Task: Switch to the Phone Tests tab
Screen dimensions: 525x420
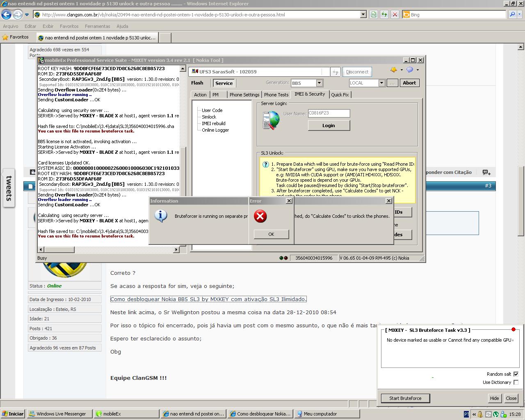Action: pyautogui.click(x=276, y=95)
